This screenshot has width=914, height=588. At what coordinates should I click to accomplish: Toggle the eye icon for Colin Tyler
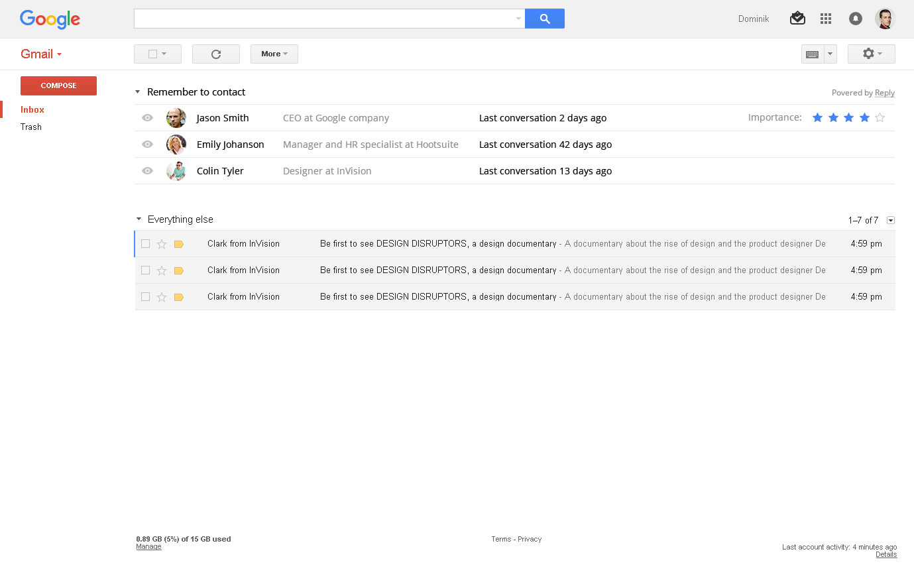[148, 171]
